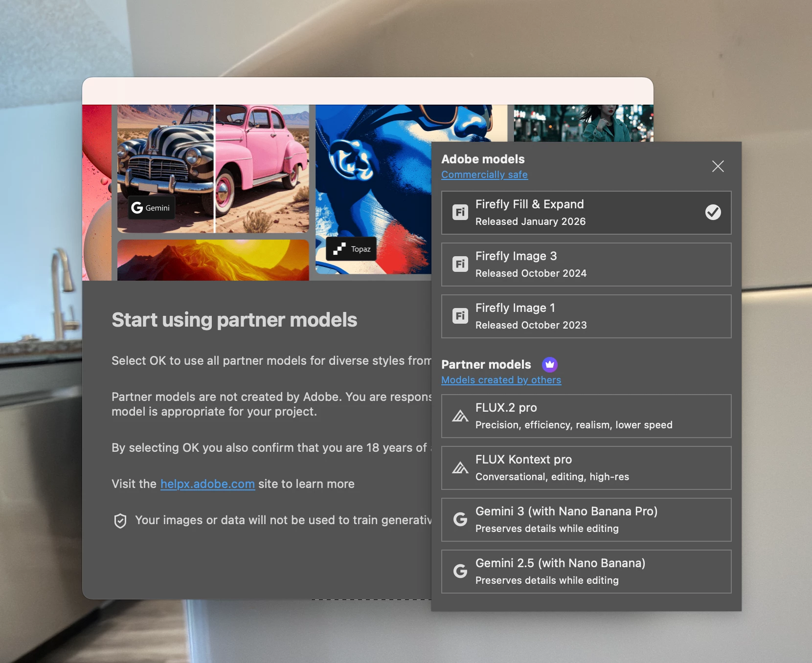Click the premium crown badge beside Partner models
This screenshot has width=812, height=663.
tap(550, 364)
